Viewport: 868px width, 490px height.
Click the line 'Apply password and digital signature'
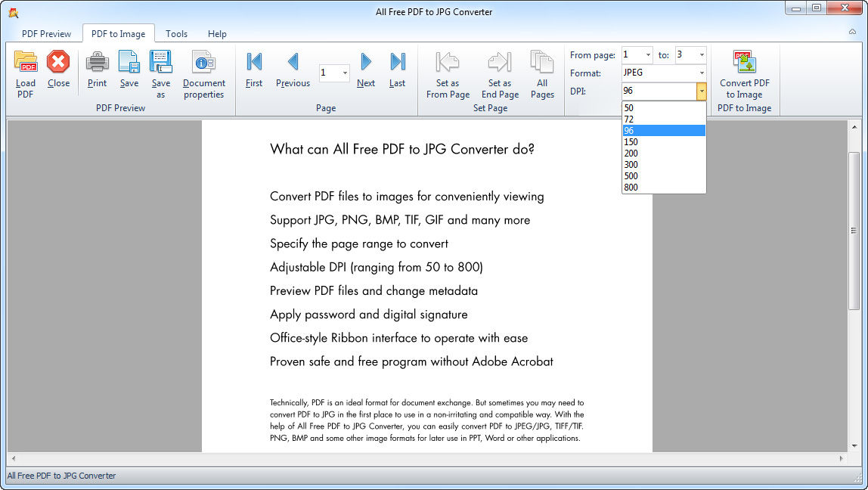(x=369, y=315)
